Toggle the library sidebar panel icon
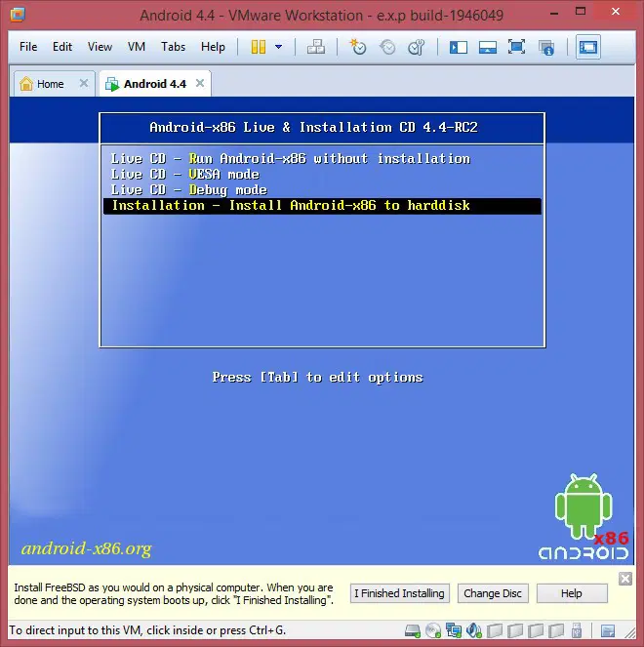The image size is (644, 647). click(x=459, y=47)
